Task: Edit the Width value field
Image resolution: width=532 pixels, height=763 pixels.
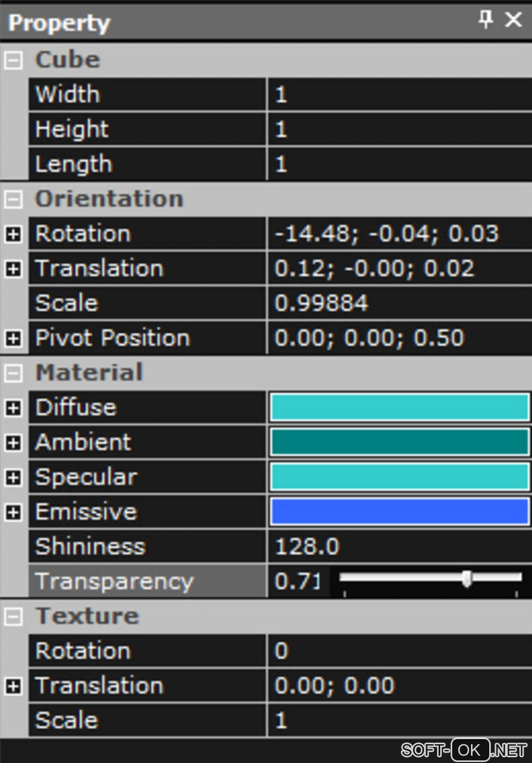Action: [x=400, y=94]
